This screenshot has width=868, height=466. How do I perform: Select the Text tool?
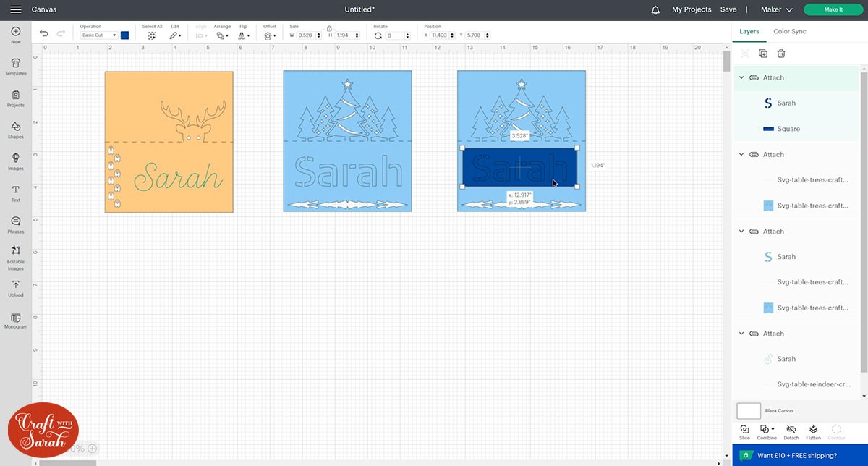pos(15,193)
